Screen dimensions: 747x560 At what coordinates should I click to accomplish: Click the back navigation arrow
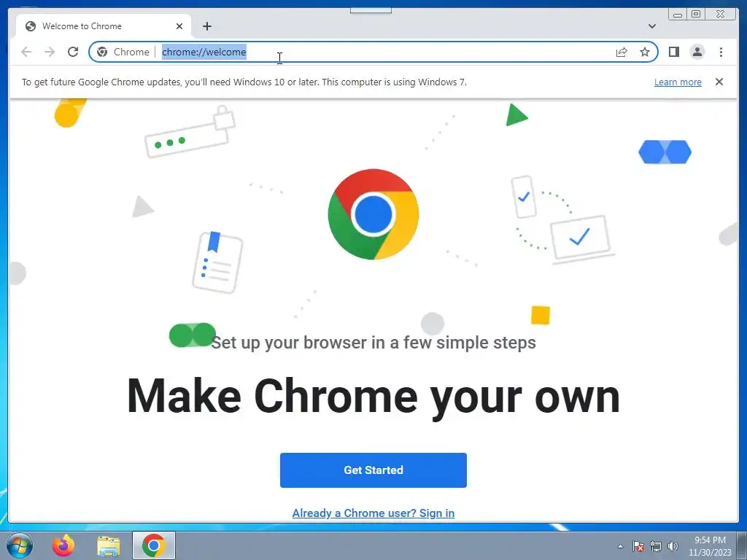(x=26, y=52)
